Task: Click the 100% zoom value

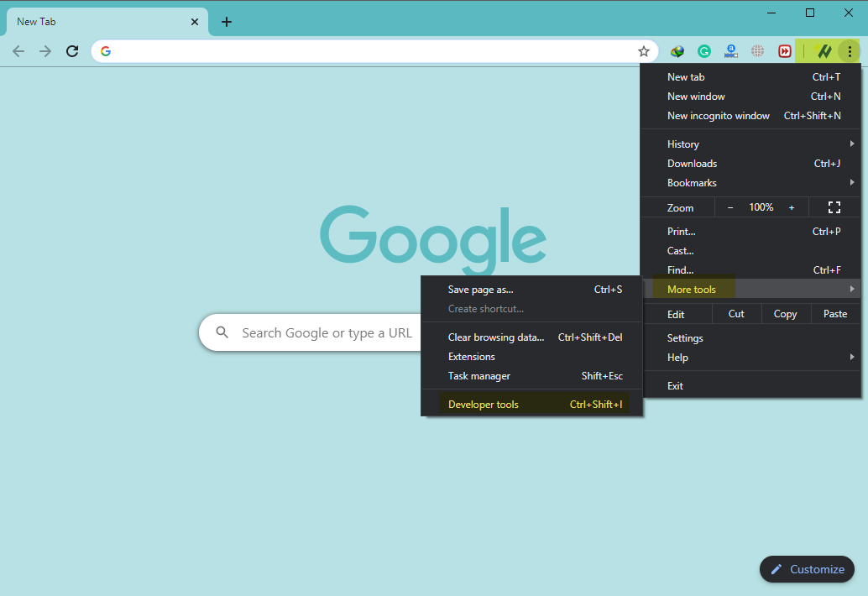Action: [x=761, y=207]
